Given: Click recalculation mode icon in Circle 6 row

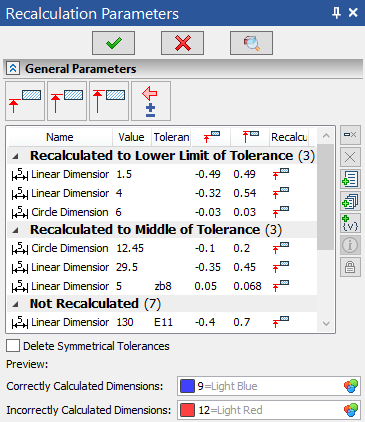Looking at the screenshot, I should (x=281, y=212).
